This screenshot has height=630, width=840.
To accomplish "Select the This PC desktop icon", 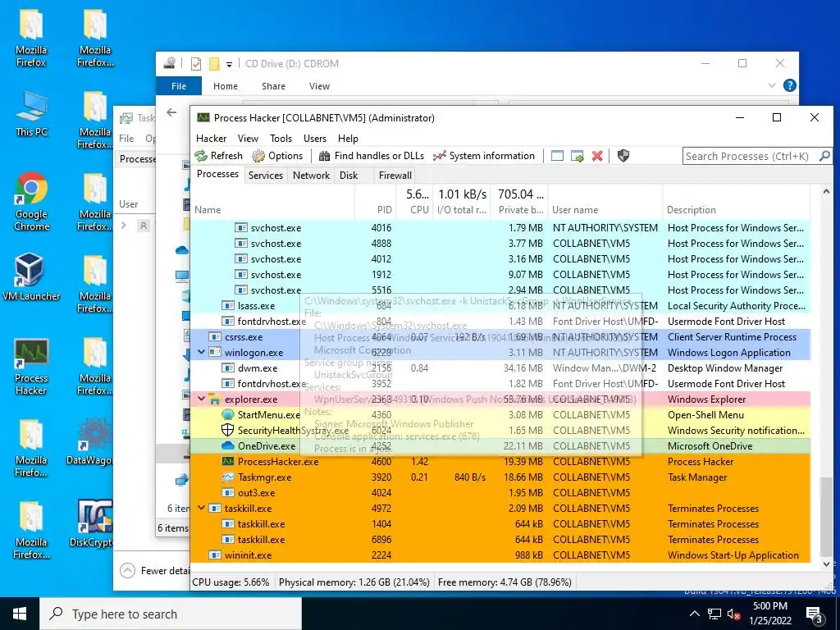I will pos(31,113).
